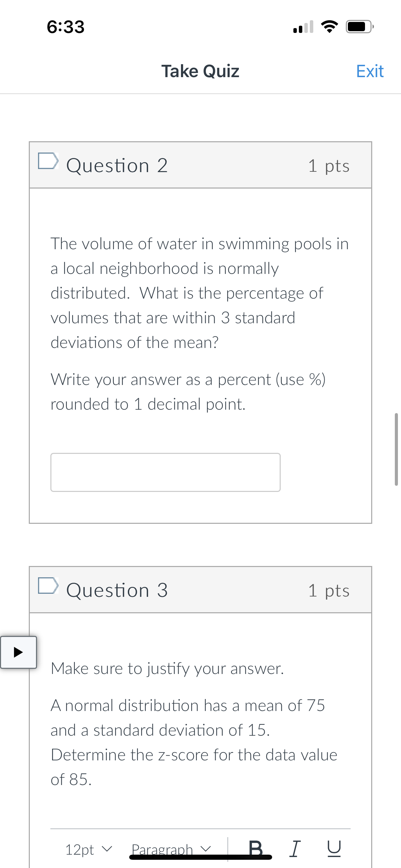Expand the sidebar with the arrow button

19,652
